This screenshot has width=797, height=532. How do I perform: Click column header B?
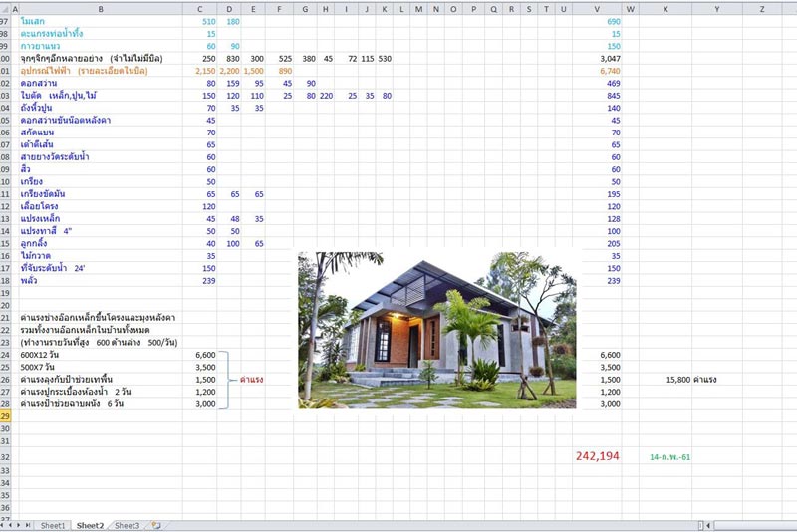point(101,9)
